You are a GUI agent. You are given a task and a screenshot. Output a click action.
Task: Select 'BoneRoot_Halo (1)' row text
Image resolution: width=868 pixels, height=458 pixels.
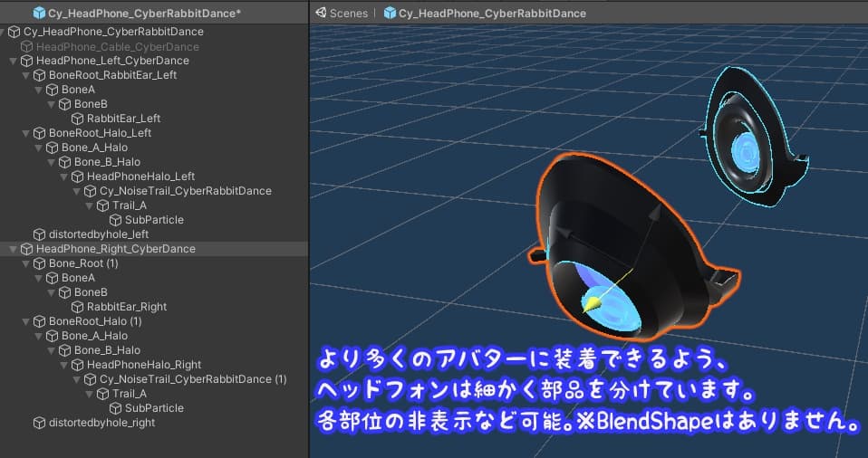click(95, 321)
